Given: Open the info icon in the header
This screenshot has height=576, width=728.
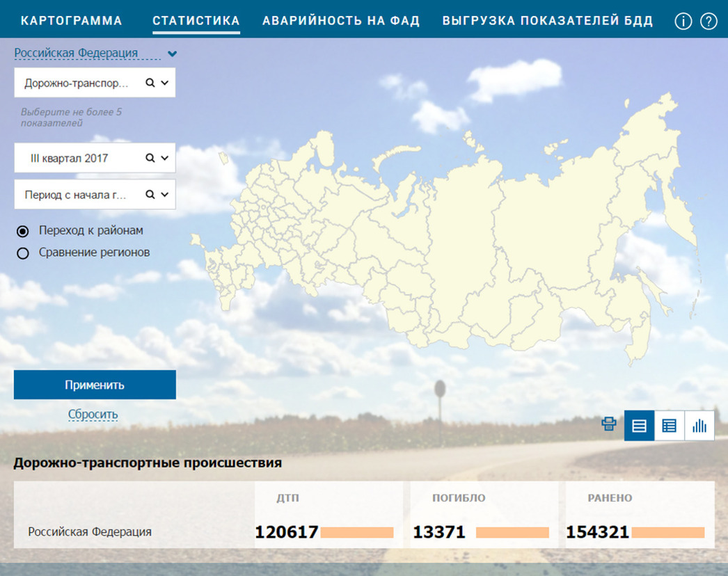Looking at the screenshot, I should click(683, 22).
